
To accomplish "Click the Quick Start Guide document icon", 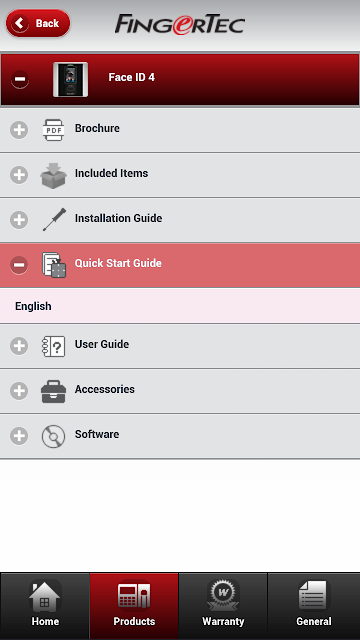I will [x=54, y=265].
